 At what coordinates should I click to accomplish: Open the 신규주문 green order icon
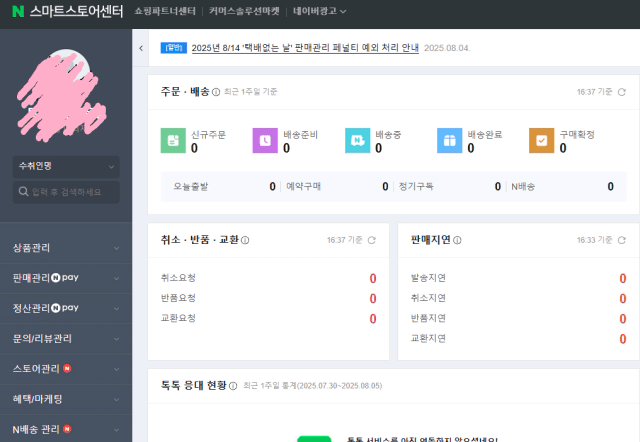coord(173,140)
